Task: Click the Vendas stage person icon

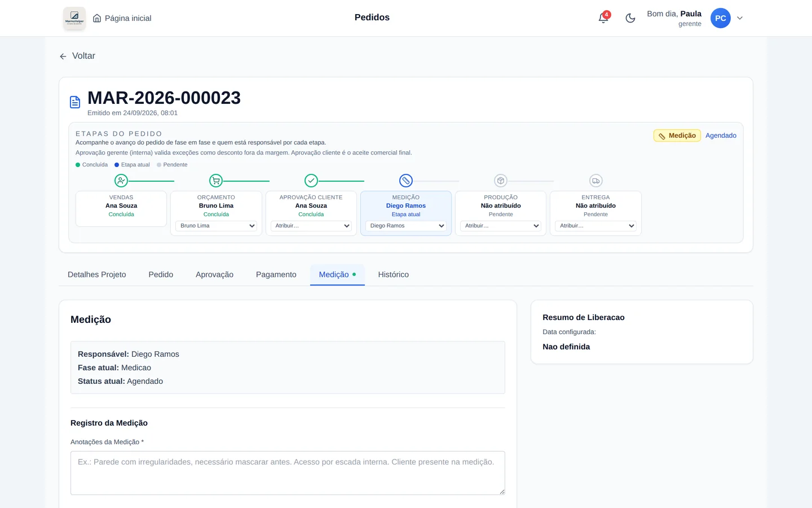Action: click(121, 181)
